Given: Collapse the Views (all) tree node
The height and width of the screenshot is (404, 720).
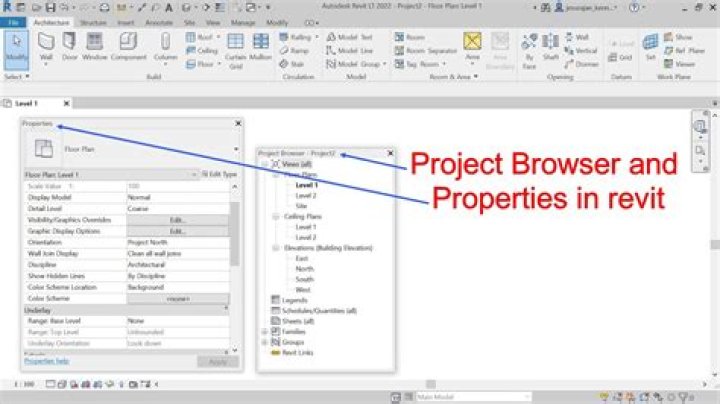Looking at the screenshot, I should point(264,164).
